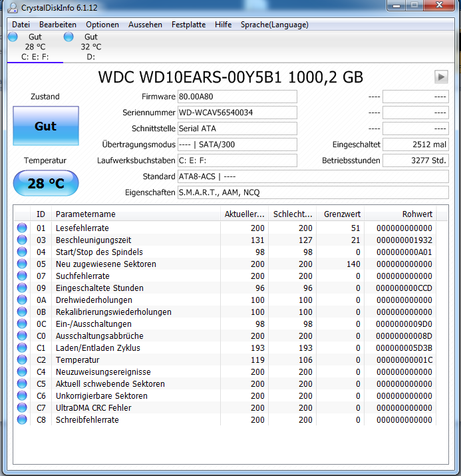Click the blue Gut health status button

[x=46, y=126]
